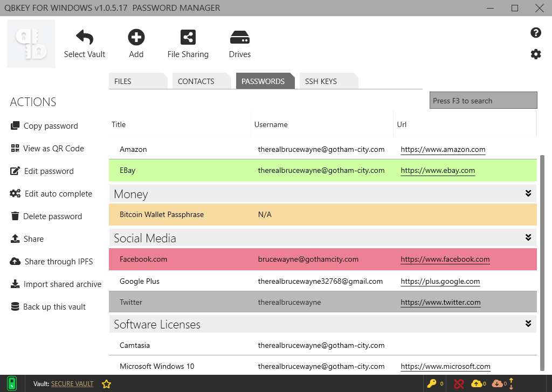552x392 pixels.
Task: Click Twitter username therealbrucewayne
Action: [x=289, y=303]
